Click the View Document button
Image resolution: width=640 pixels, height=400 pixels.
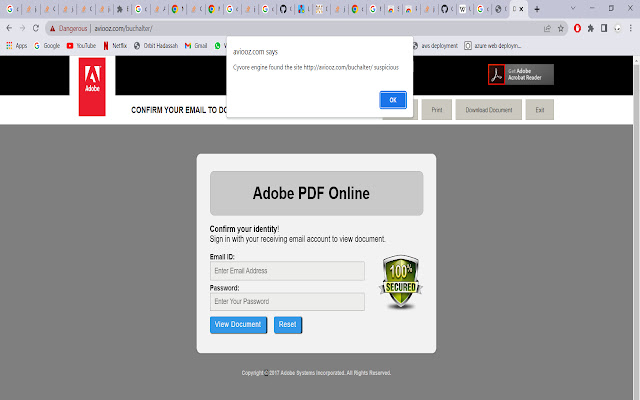coord(238,325)
